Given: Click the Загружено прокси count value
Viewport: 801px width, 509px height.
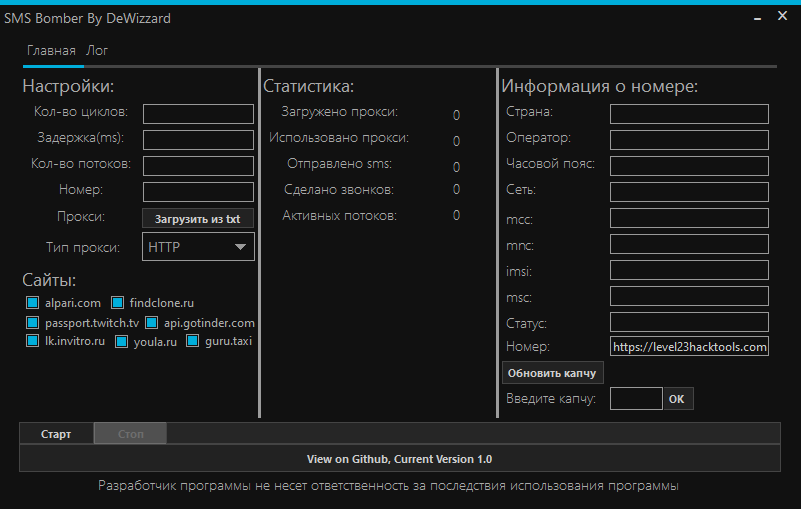Looking at the screenshot, I should 456,115.
